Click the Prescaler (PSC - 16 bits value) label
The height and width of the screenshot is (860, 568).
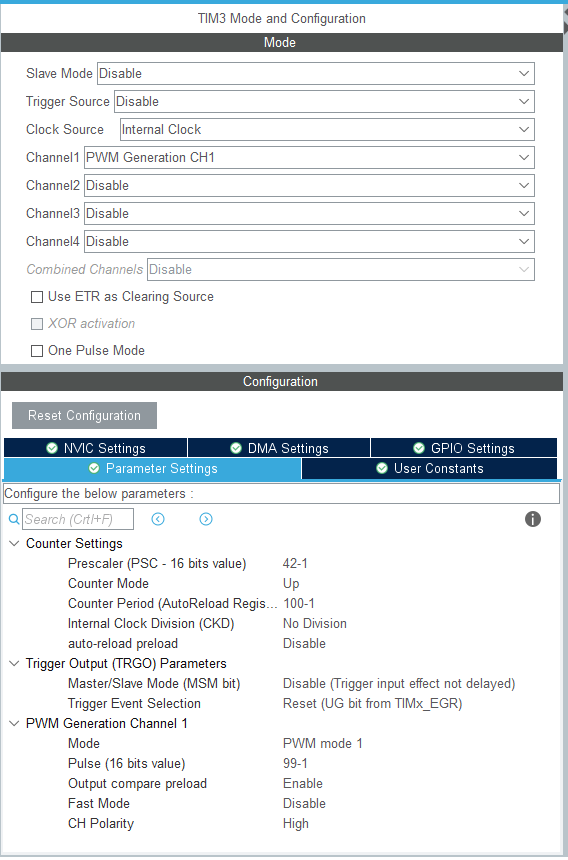point(157,564)
